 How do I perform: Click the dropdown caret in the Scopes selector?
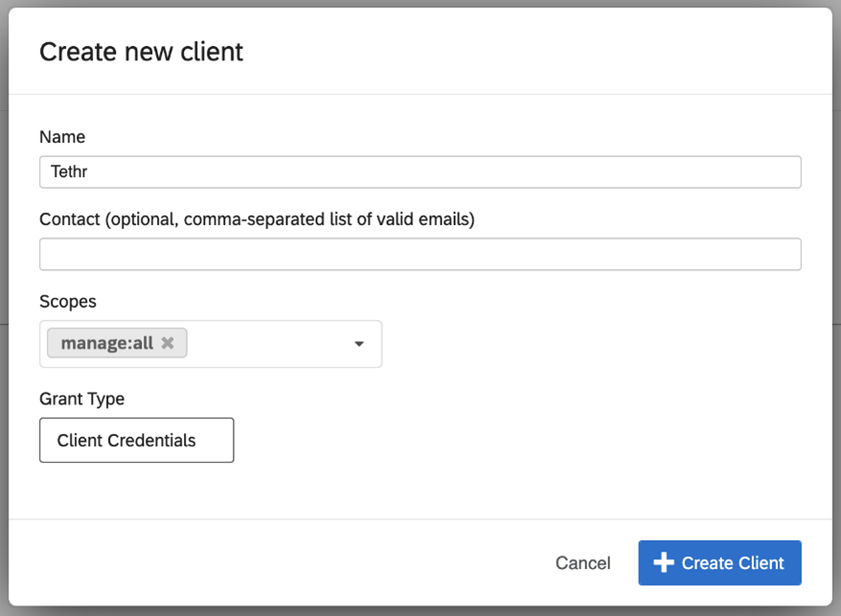click(x=358, y=343)
